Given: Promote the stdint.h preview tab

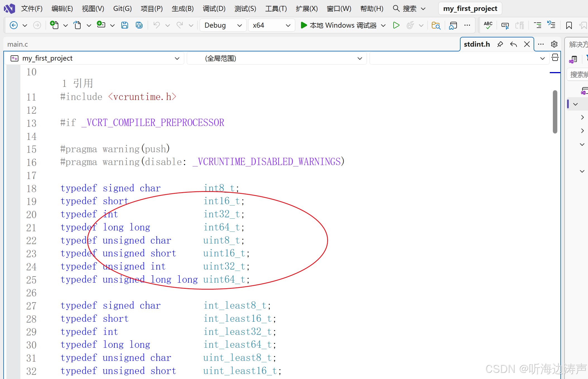Looking at the screenshot, I should coord(514,44).
